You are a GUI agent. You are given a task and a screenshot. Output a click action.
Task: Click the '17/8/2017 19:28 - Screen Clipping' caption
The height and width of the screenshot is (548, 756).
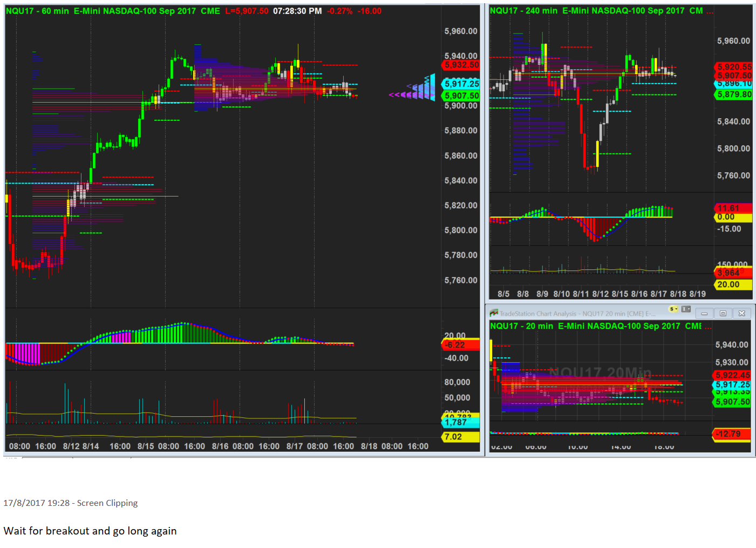pos(71,503)
